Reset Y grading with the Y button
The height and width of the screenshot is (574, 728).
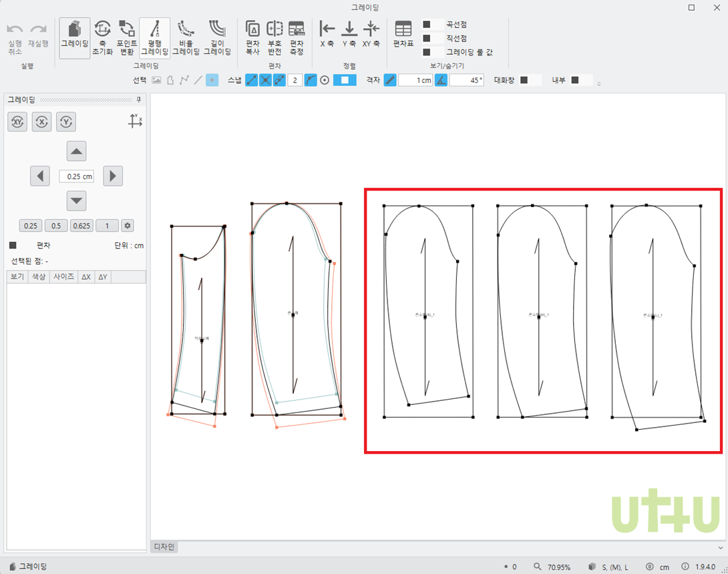pyautogui.click(x=66, y=122)
